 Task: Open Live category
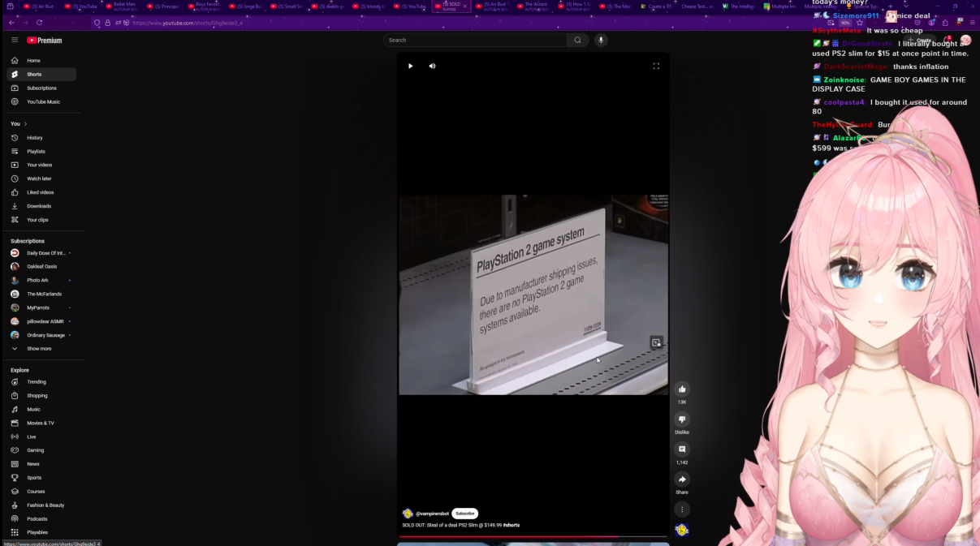(x=41, y=437)
